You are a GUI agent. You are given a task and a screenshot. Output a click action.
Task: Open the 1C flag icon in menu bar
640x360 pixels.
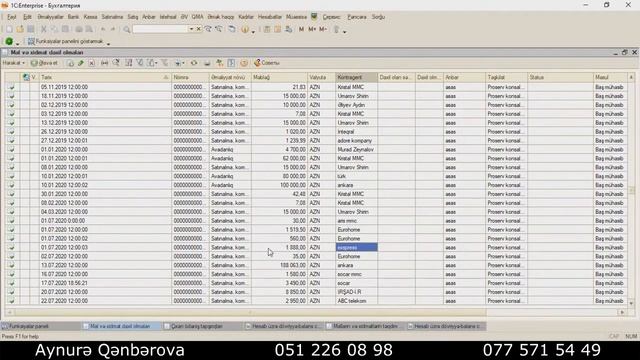tap(314, 17)
